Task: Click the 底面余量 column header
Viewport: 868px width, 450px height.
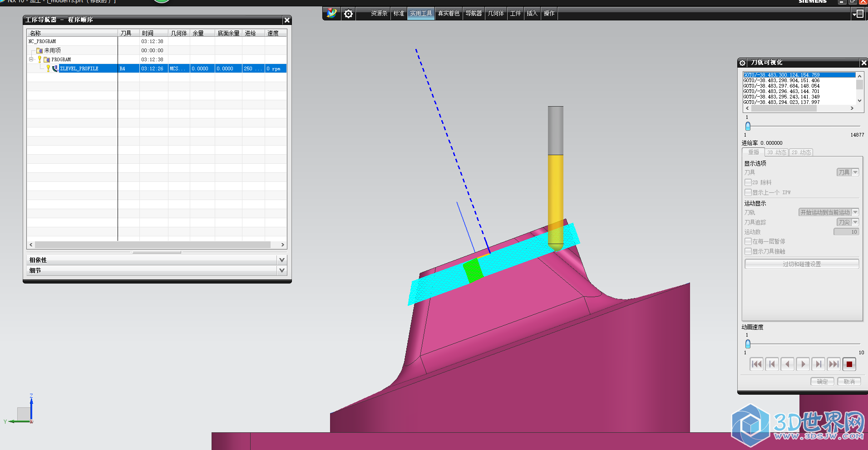Action: point(229,33)
